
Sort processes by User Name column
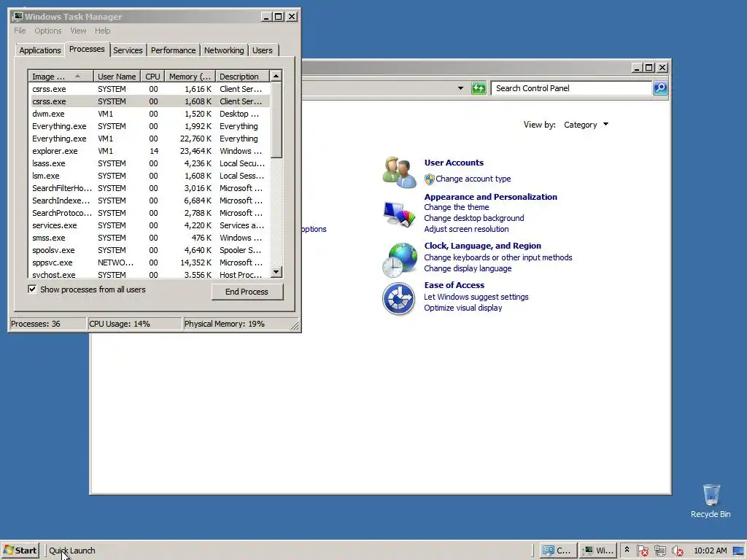(x=117, y=76)
